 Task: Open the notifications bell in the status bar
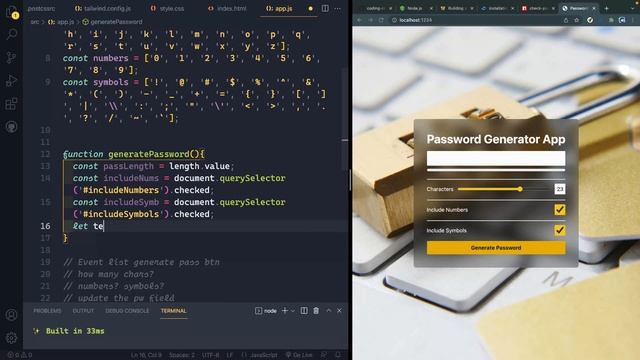click(x=338, y=355)
